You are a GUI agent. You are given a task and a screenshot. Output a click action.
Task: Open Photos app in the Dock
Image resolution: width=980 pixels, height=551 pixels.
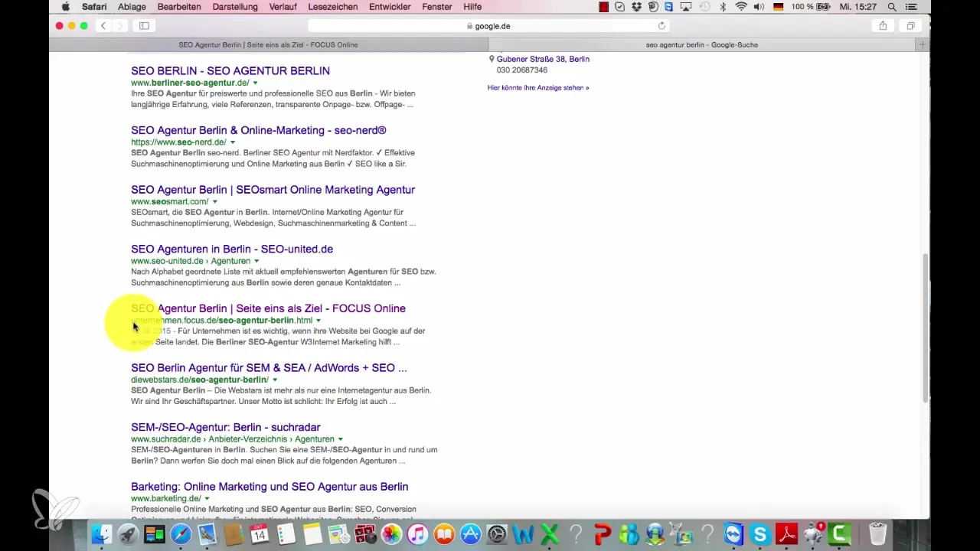(391, 533)
